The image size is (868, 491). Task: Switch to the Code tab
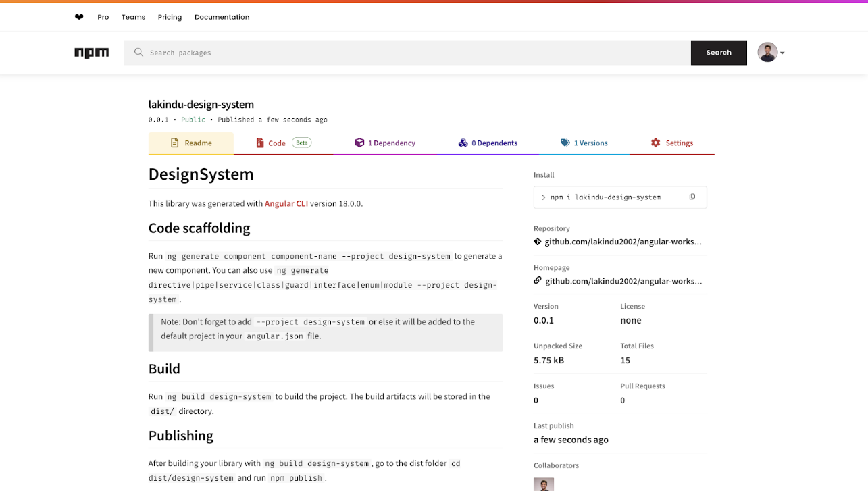pyautogui.click(x=277, y=143)
